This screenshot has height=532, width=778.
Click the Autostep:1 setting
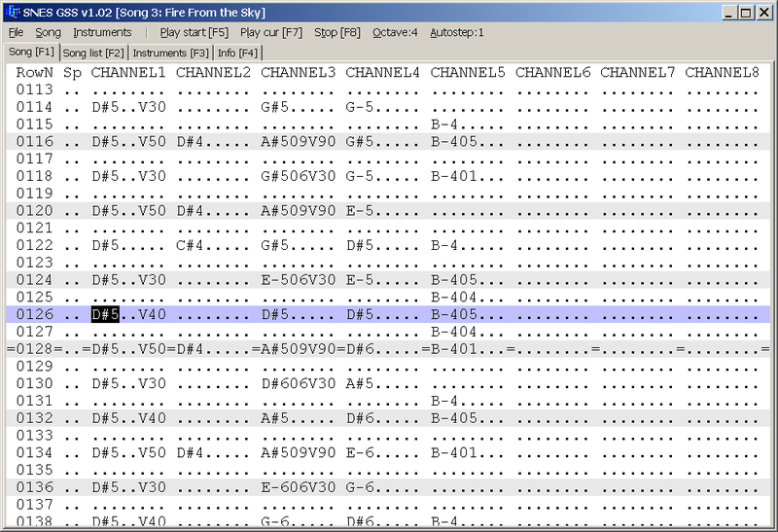pos(457,32)
